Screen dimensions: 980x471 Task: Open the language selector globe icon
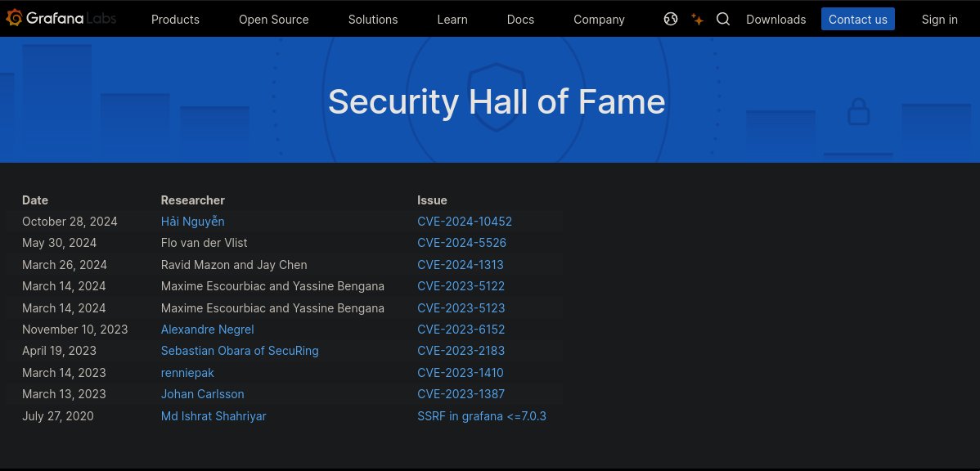(x=671, y=19)
